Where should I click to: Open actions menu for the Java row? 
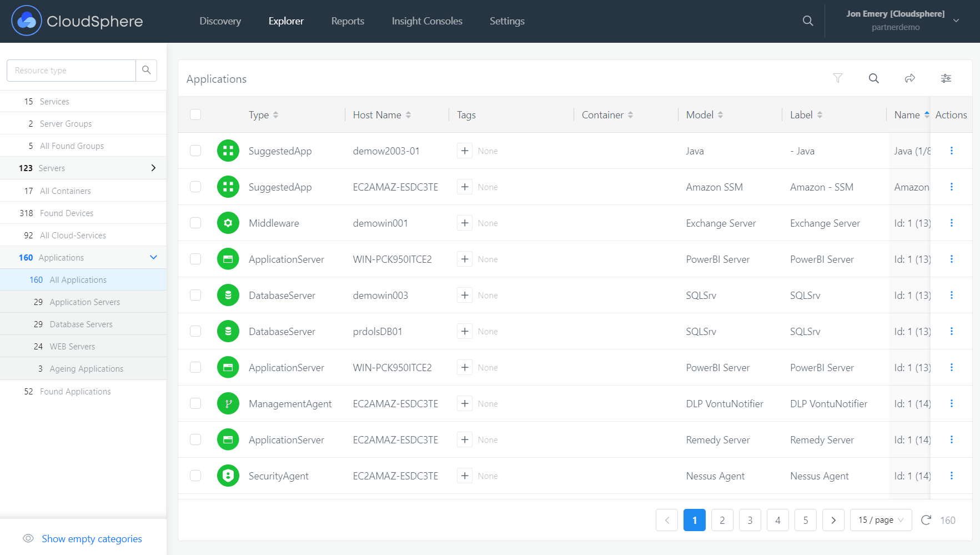[952, 151]
